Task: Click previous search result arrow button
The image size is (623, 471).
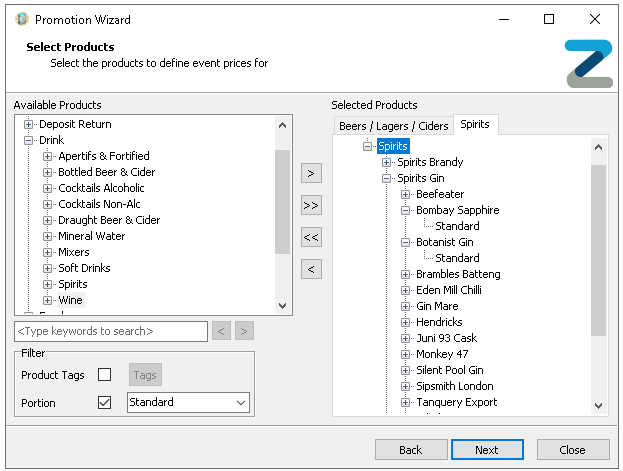Action: tap(222, 331)
